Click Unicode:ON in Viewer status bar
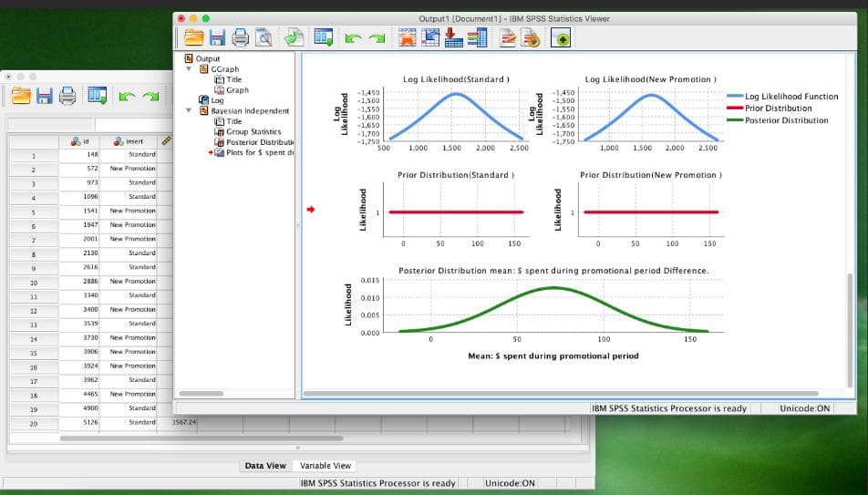 tap(804, 408)
